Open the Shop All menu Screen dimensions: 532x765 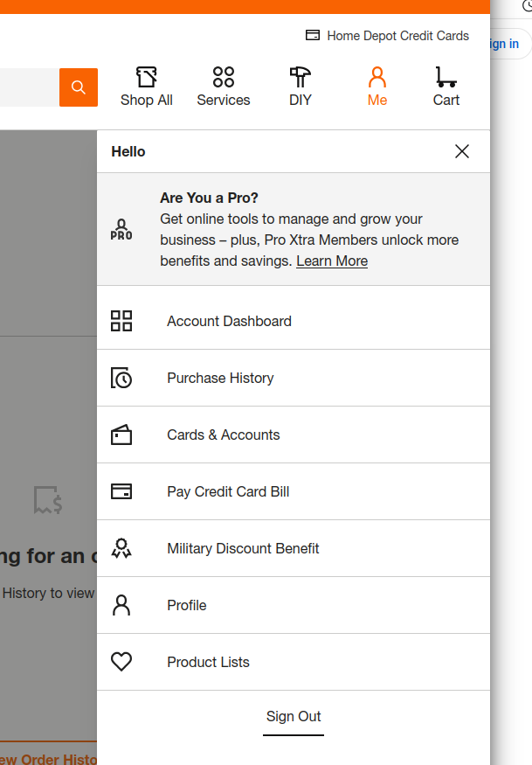[147, 87]
